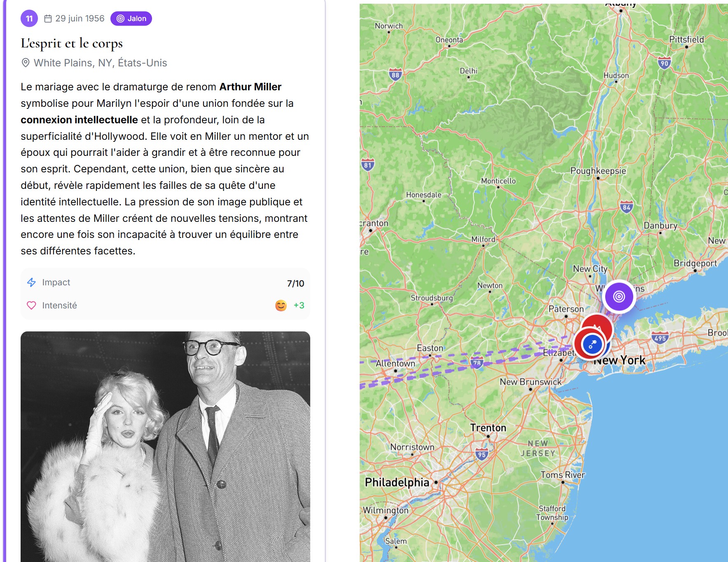Screen dimensions: 728x562
Task: Click the New City label on the map
Action: click(x=590, y=269)
